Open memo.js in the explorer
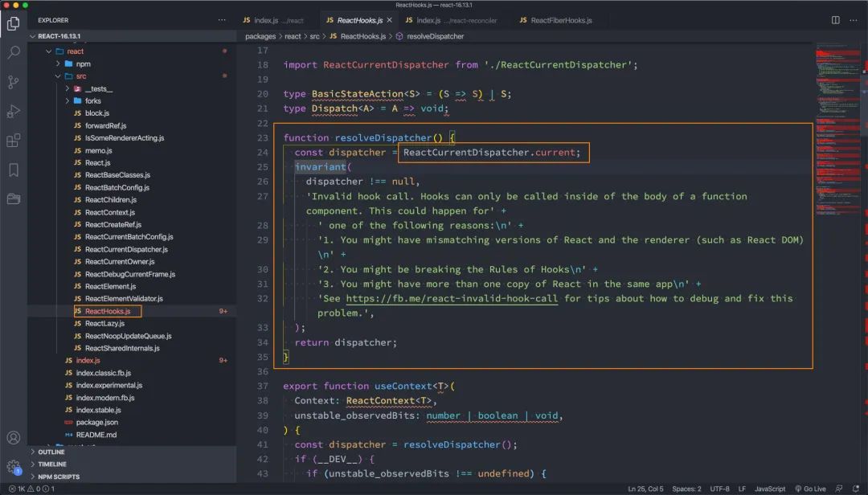The width and height of the screenshot is (868, 495). coord(99,150)
